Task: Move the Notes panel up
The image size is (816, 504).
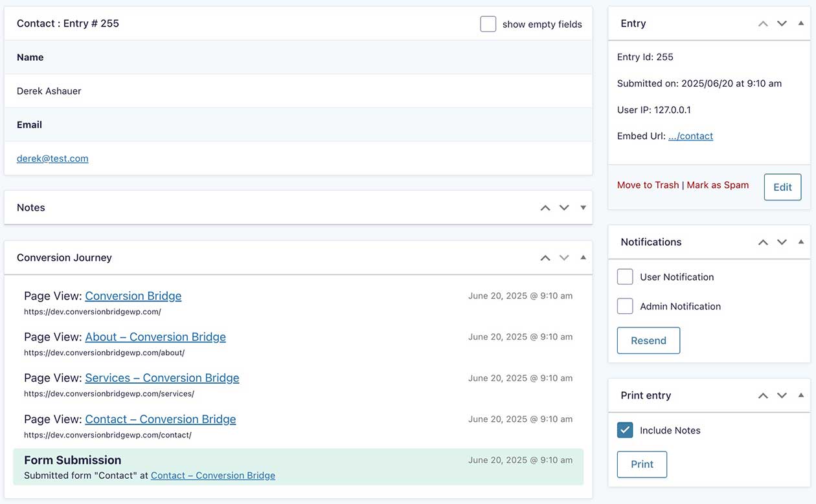Action: tap(545, 208)
